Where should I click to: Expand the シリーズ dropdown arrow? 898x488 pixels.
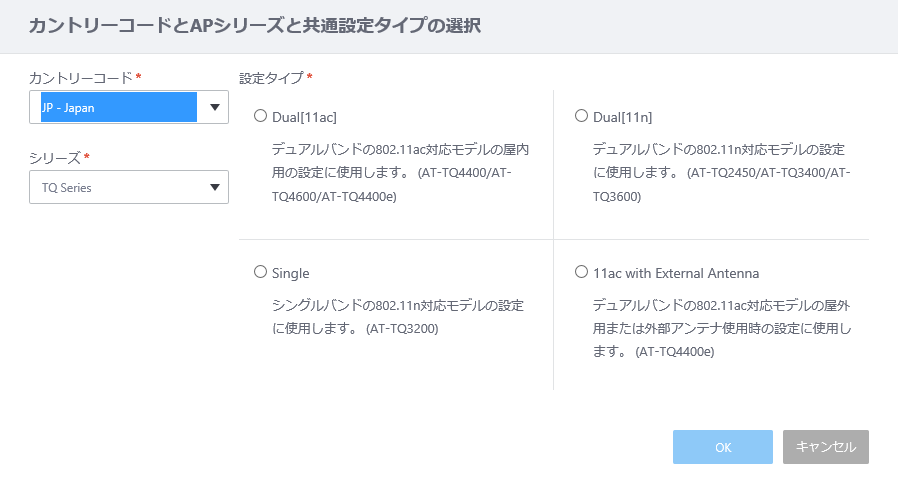point(215,187)
